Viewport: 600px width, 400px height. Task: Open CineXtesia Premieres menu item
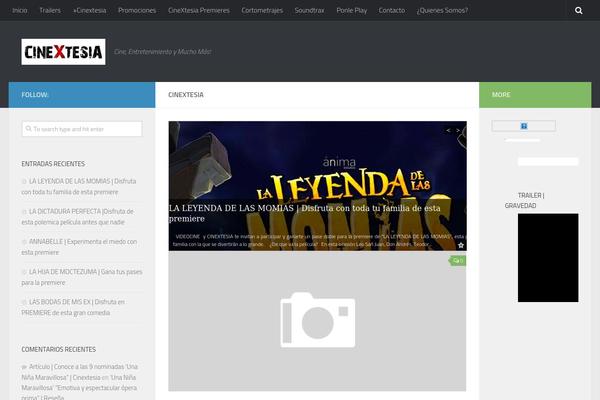click(x=199, y=10)
